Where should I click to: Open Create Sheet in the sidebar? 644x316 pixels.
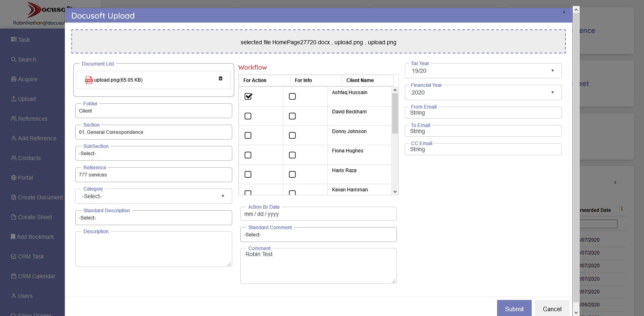(31, 217)
